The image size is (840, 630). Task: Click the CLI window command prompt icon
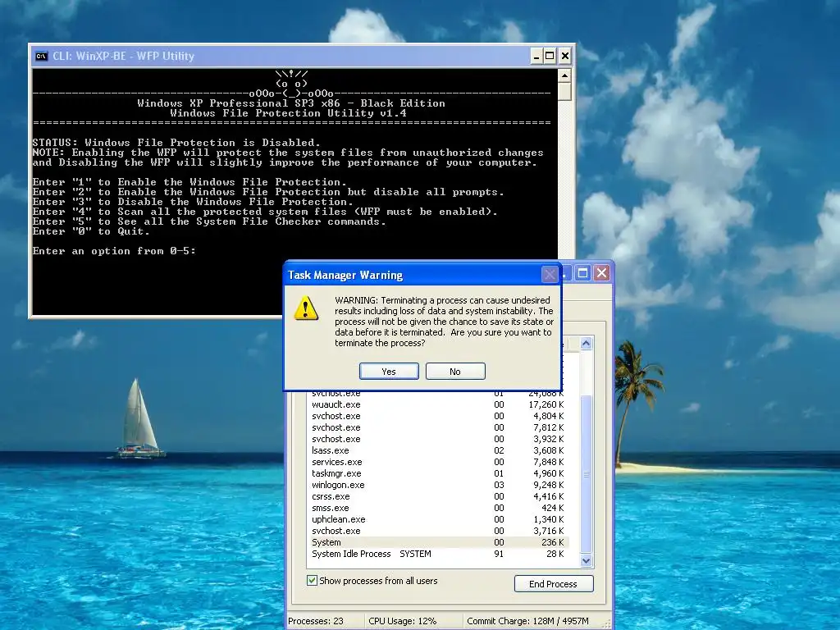pyautogui.click(x=41, y=57)
